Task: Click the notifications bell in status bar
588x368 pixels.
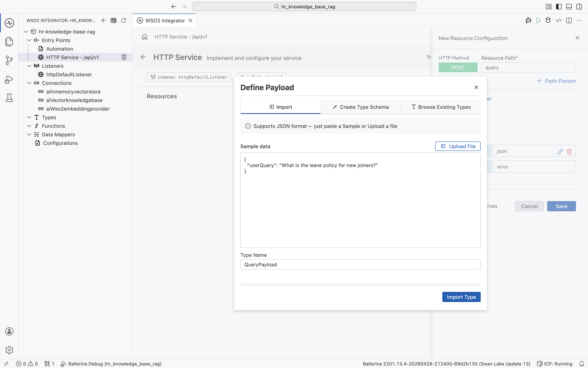Action: click(x=582, y=364)
